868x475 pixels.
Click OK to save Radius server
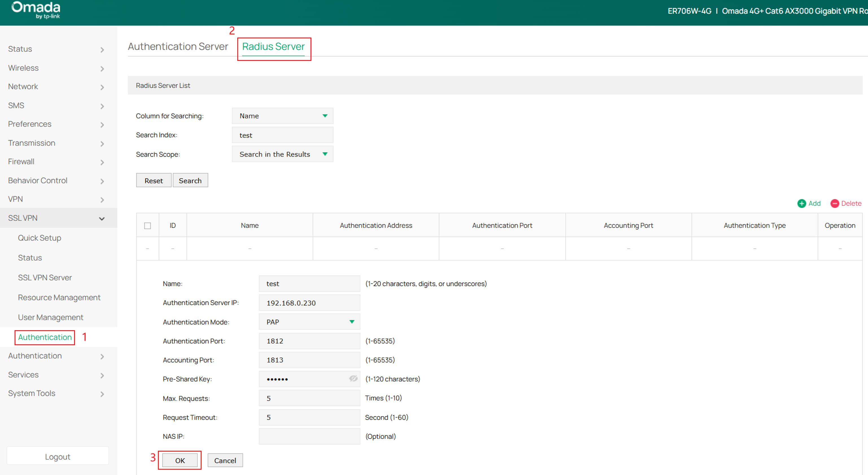tap(180, 461)
